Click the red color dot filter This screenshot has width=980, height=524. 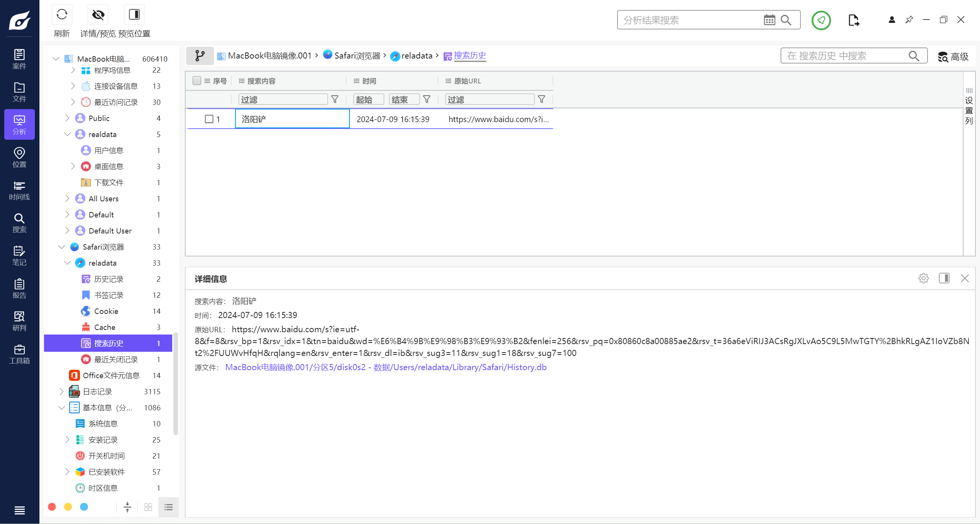point(52,507)
